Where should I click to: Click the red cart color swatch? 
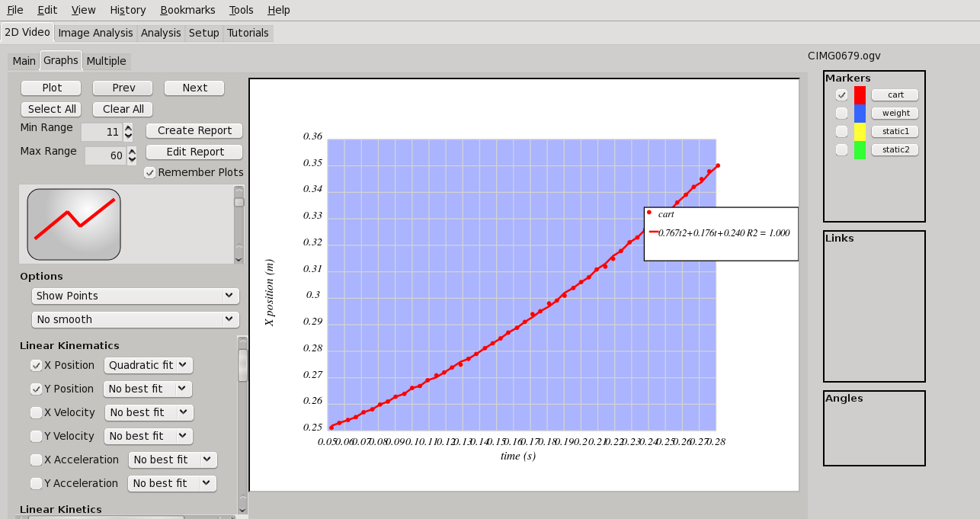[860, 95]
